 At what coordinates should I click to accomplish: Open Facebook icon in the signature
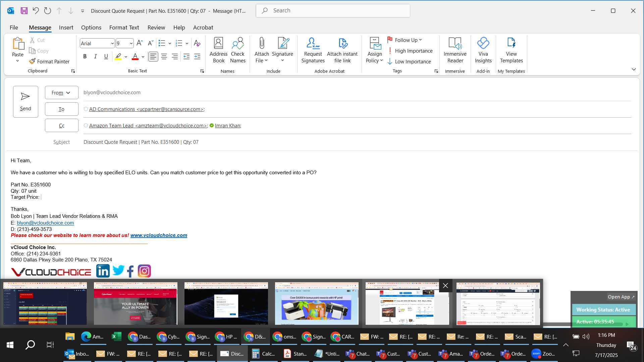(x=130, y=271)
